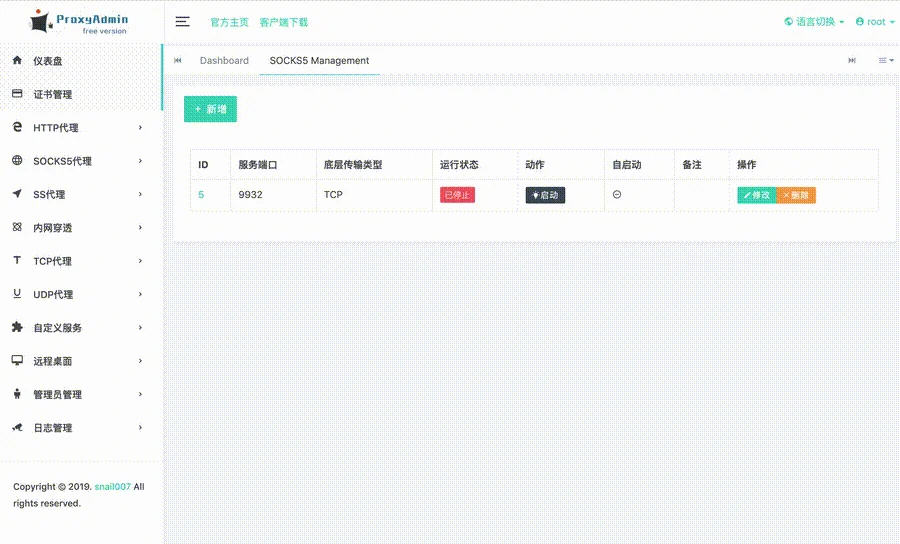Image resolution: width=900 pixels, height=544 pixels.
Task: Click the icon beside 日志管理
Action: click(x=17, y=427)
